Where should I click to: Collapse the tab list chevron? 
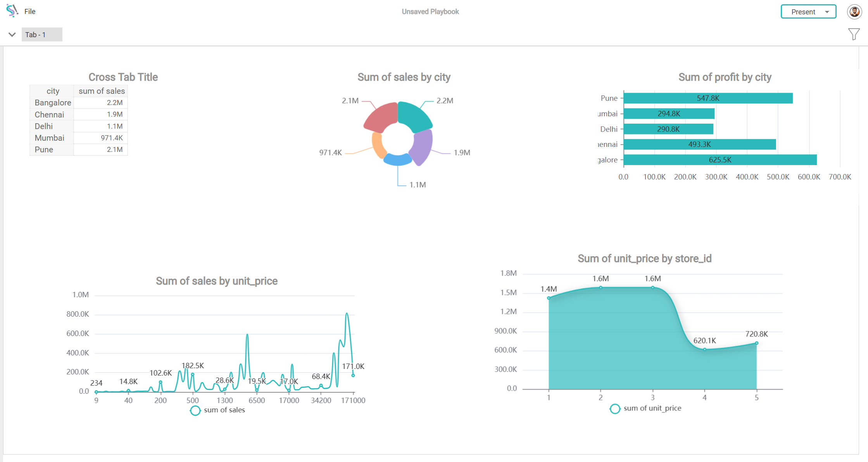click(12, 34)
